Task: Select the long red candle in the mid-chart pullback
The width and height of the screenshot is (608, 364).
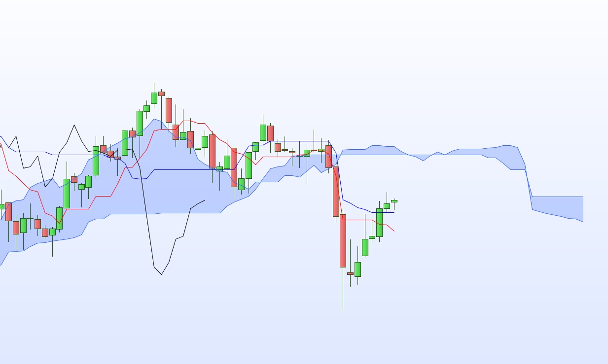Action: (212, 151)
